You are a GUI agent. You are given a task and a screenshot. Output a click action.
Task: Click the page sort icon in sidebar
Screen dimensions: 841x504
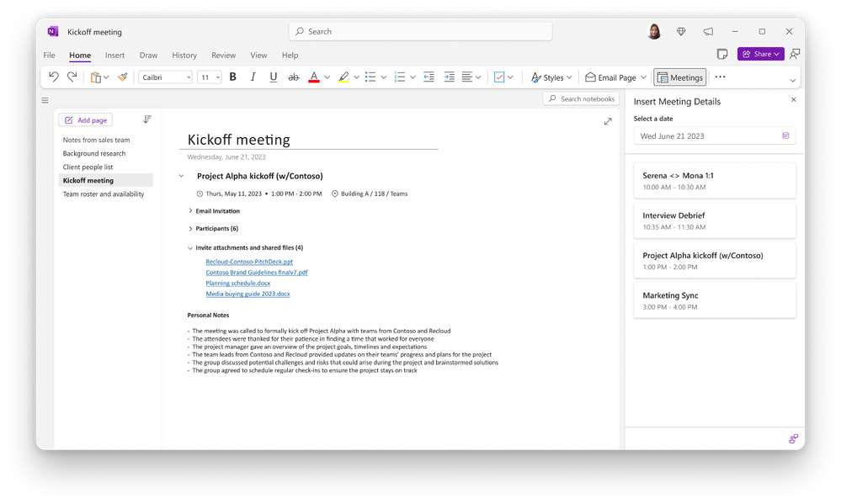click(x=147, y=119)
